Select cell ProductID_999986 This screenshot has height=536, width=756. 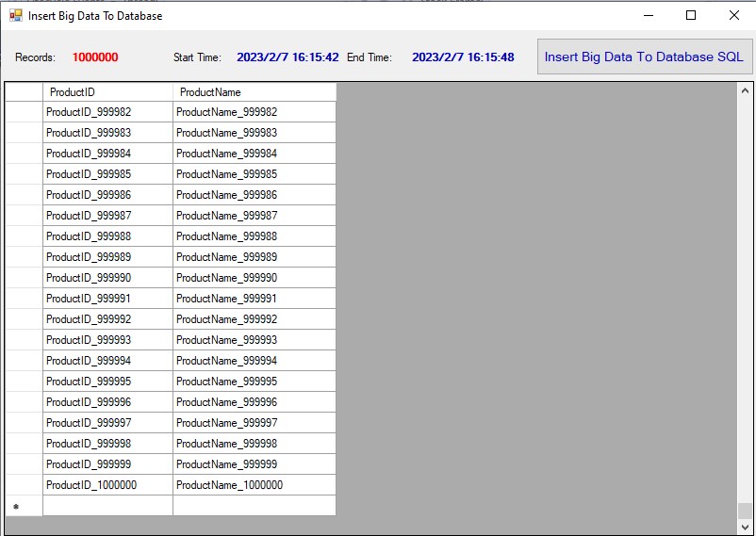pos(108,195)
